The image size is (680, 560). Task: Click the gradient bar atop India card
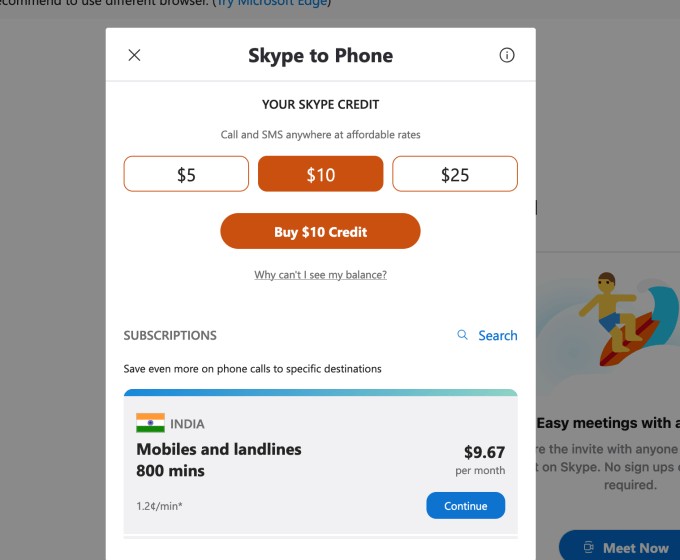(x=320, y=393)
